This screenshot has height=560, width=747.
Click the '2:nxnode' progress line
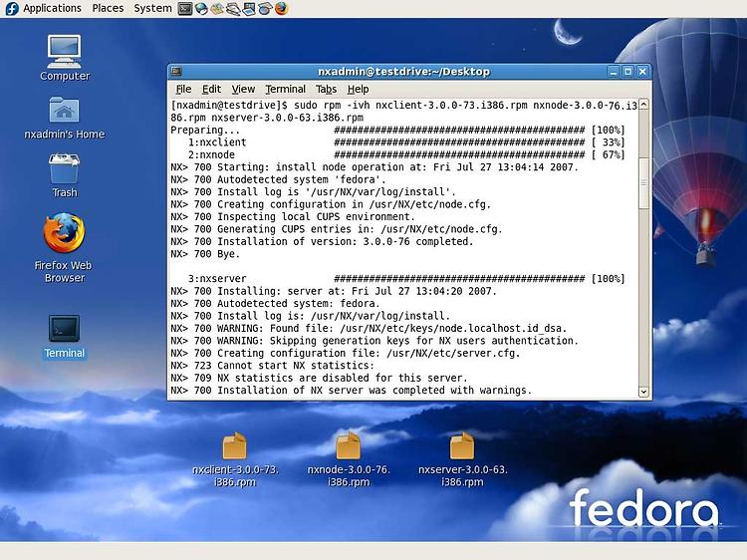(406, 154)
